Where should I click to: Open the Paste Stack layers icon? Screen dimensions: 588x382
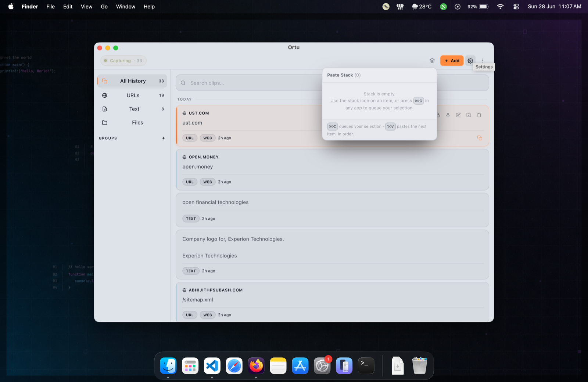(432, 61)
